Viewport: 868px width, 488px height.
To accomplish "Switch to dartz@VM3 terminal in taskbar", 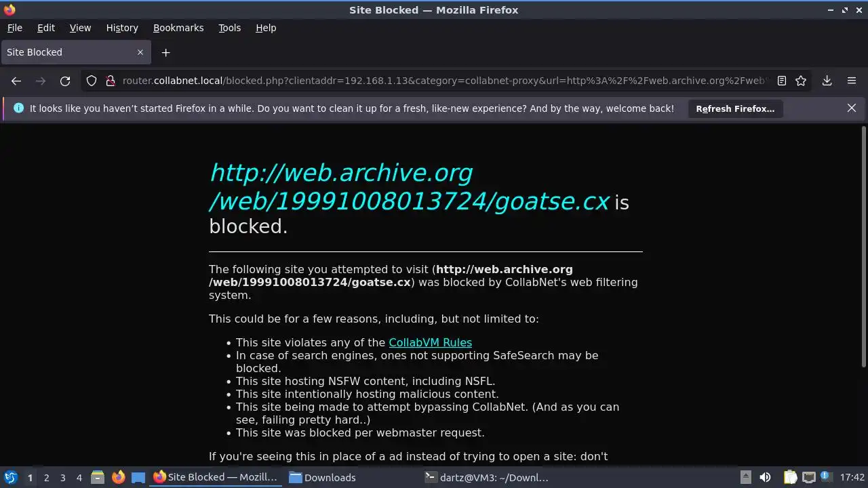I will (488, 477).
